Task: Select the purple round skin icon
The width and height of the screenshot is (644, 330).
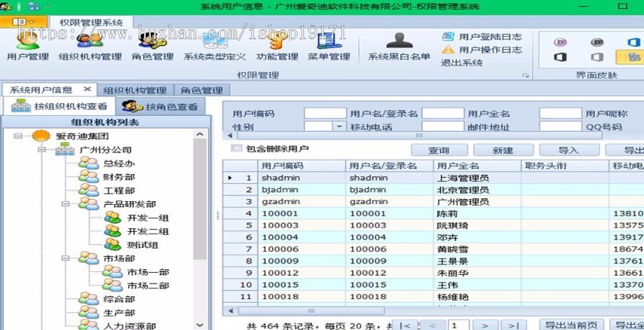Action: (x=560, y=42)
